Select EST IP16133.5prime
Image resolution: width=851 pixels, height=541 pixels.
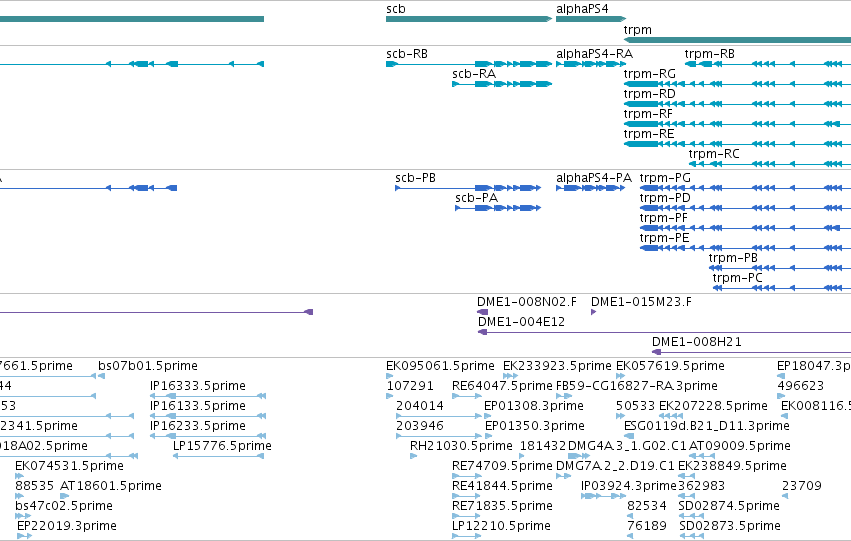tap(208, 416)
